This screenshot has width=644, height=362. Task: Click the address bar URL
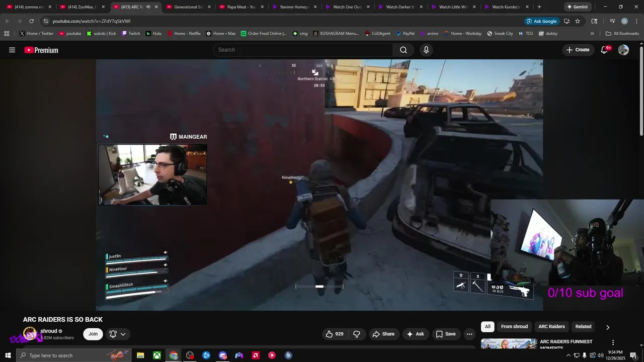(x=91, y=21)
